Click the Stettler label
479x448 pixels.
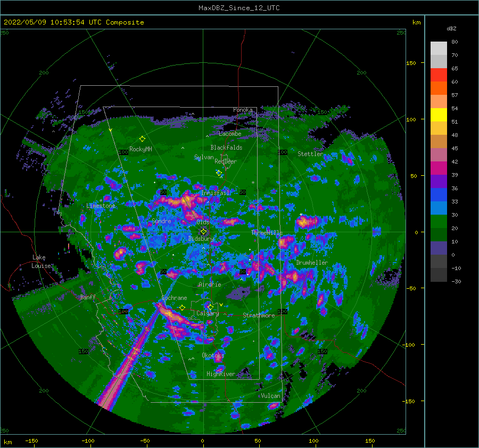(310, 154)
